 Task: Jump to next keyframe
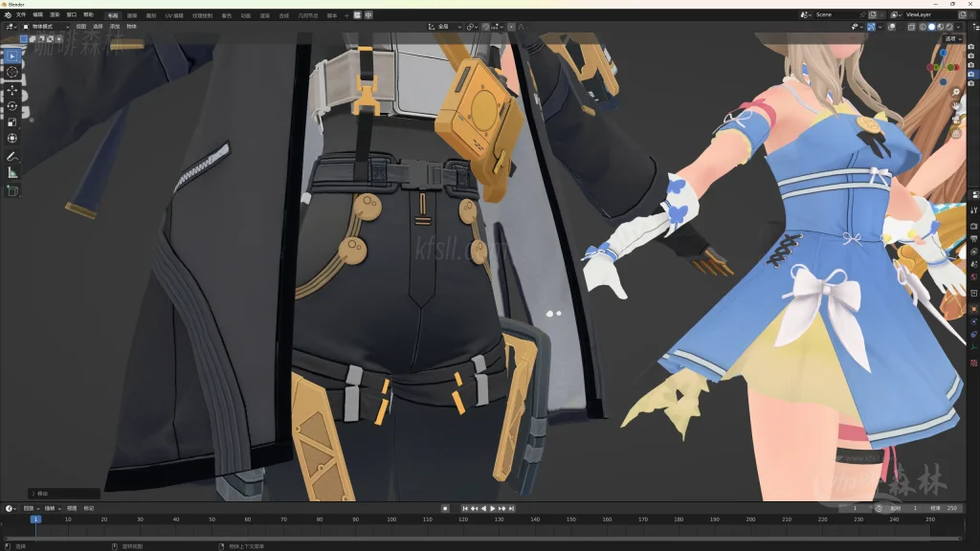(x=501, y=509)
